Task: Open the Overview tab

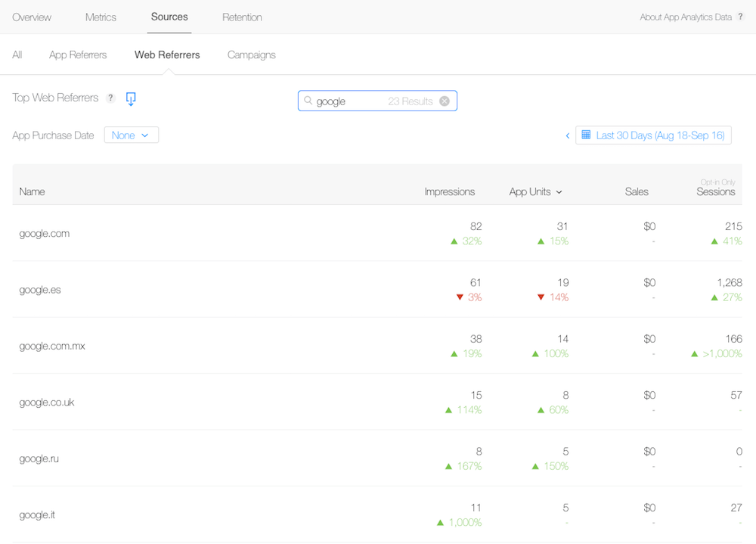Action: [x=32, y=17]
